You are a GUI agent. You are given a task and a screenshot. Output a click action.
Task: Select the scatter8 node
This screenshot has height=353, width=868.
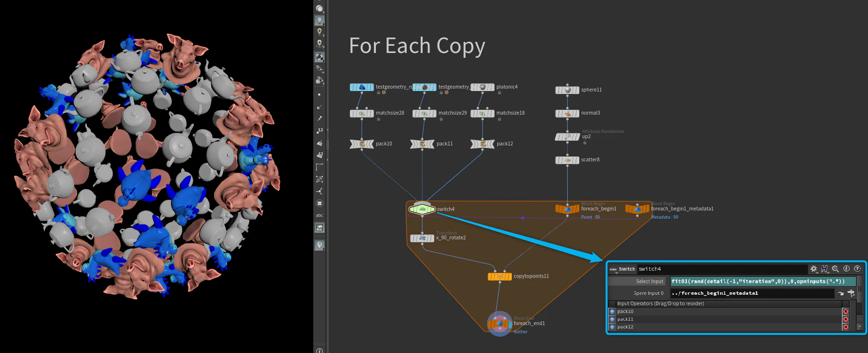coord(567,160)
